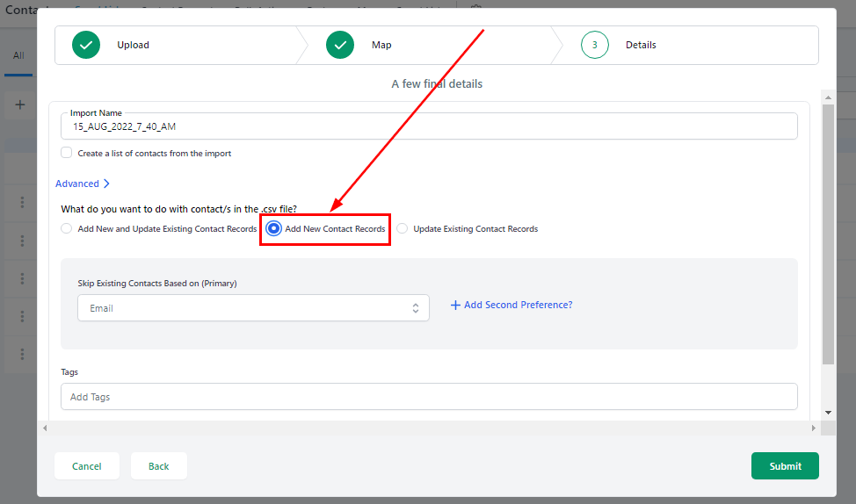Click the Advanced link text
856x504 pixels.
[77, 184]
